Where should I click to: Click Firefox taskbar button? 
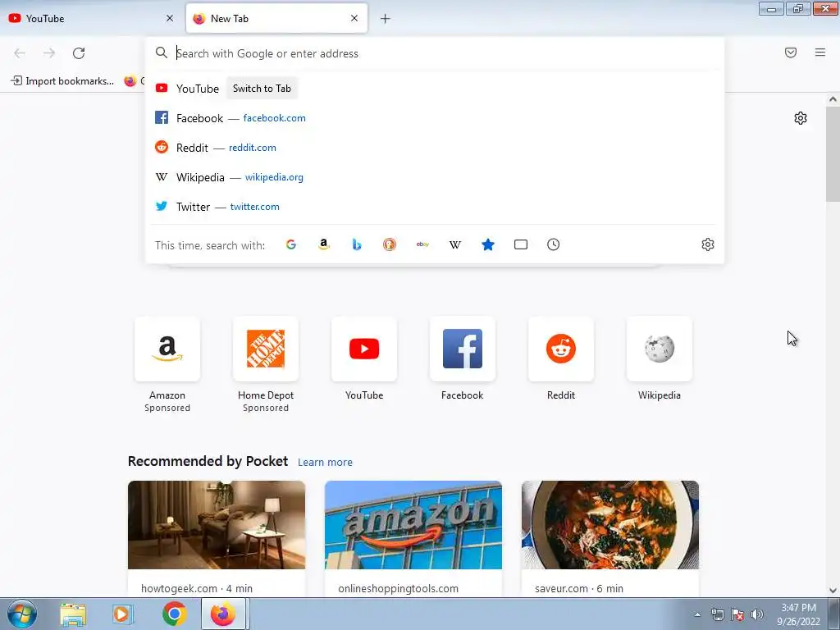coord(224,614)
